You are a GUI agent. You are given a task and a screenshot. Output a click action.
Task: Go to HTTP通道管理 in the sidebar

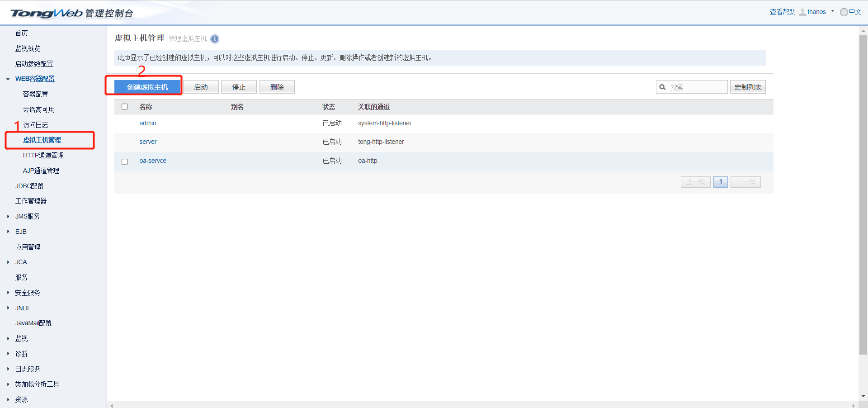(x=43, y=155)
